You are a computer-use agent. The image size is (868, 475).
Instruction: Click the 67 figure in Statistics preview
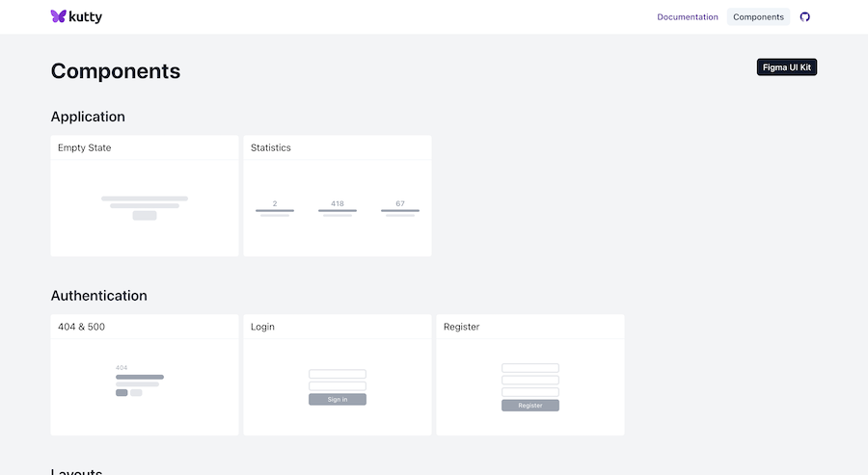tap(400, 203)
